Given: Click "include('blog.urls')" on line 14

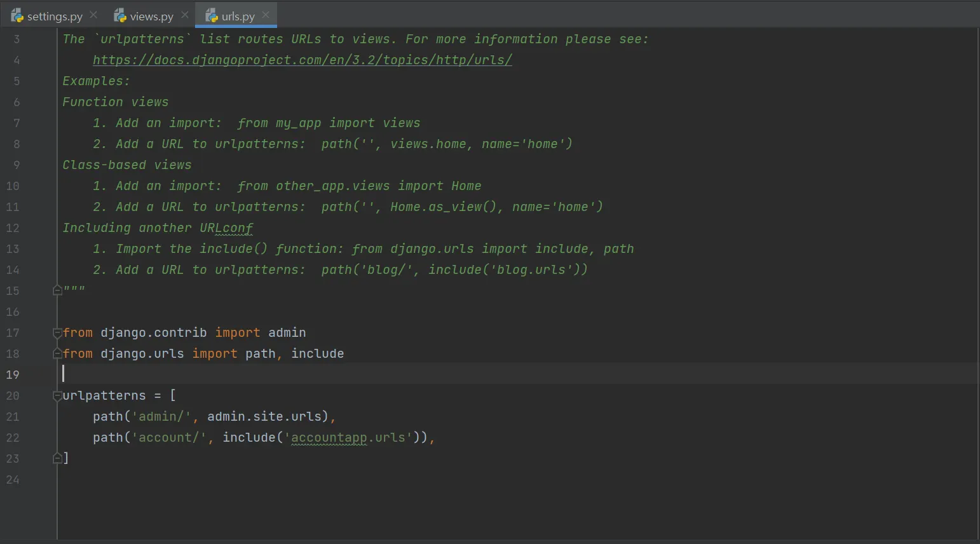Looking at the screenshot, I should tap(508, 270).
